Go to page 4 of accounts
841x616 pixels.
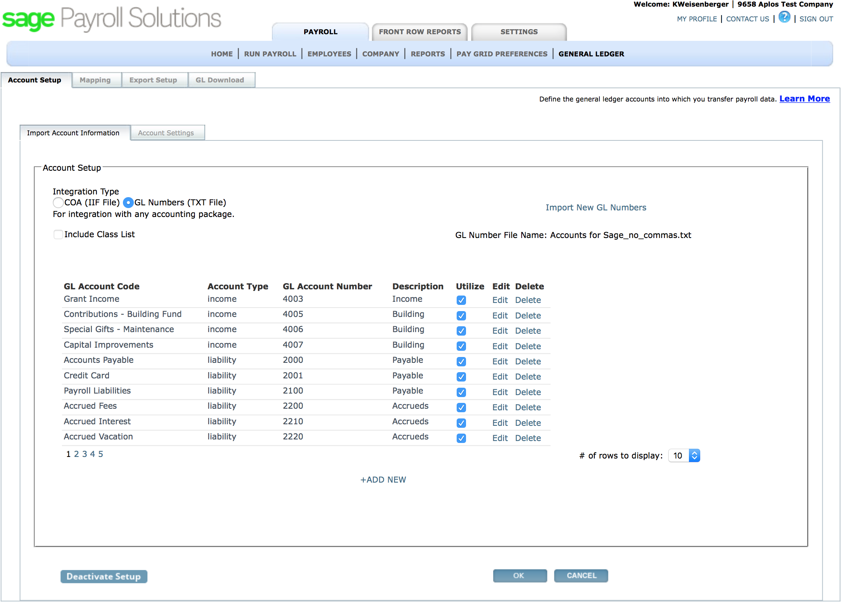(x=93, y=454)
